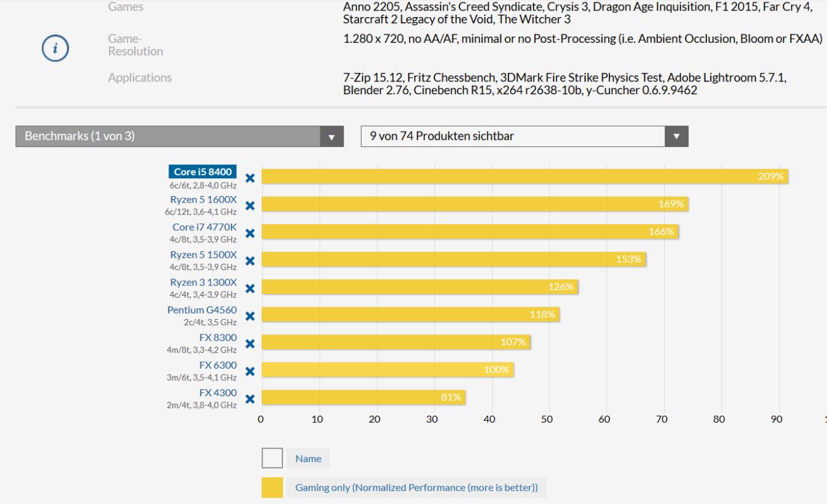Delete FX 8300 entry with X icon

tap(249, 344)
